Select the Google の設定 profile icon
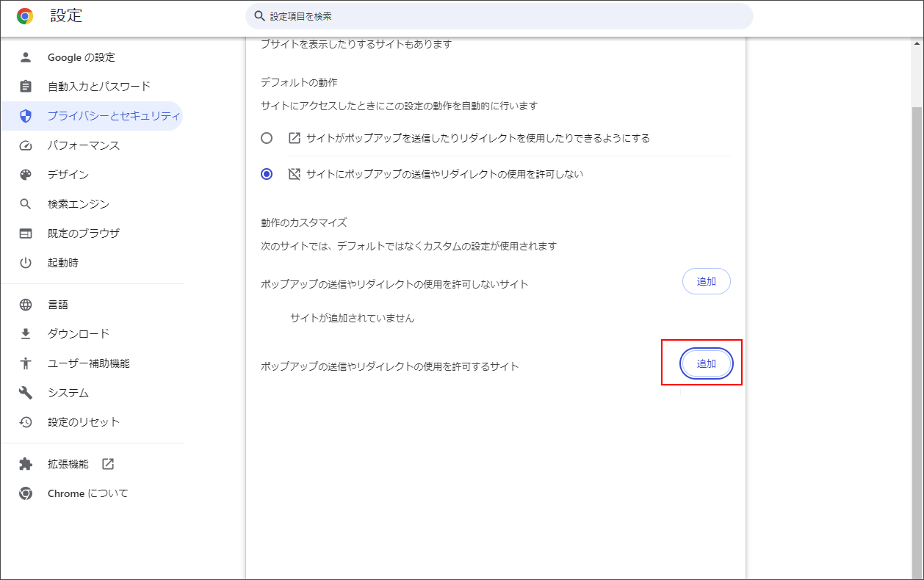924x580 pixels. click(x=26, y=57)
